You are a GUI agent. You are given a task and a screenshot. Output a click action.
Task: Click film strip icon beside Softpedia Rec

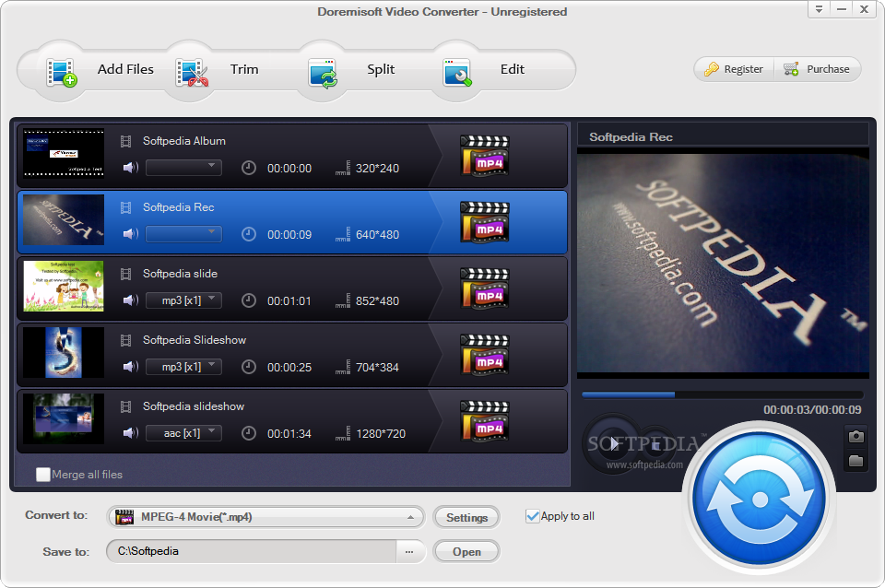[x=126, y=207]
